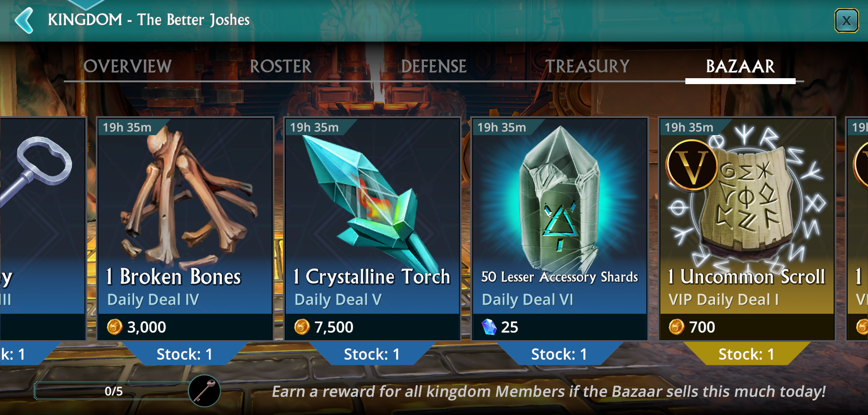
Task: Tap the key icon on reward bar
Action: coord(204,391)
